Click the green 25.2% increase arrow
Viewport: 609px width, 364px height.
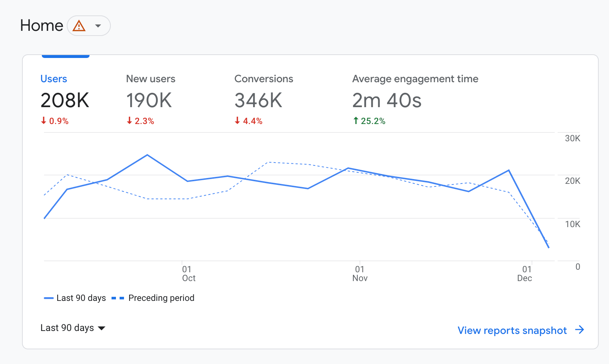point(355,120)
